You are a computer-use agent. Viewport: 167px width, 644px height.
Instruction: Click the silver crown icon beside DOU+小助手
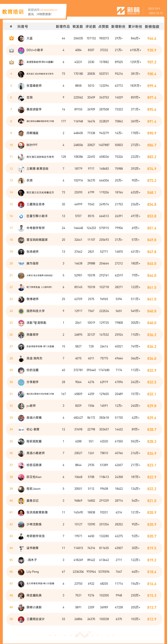pyautogui.click(x=11, y=50)
